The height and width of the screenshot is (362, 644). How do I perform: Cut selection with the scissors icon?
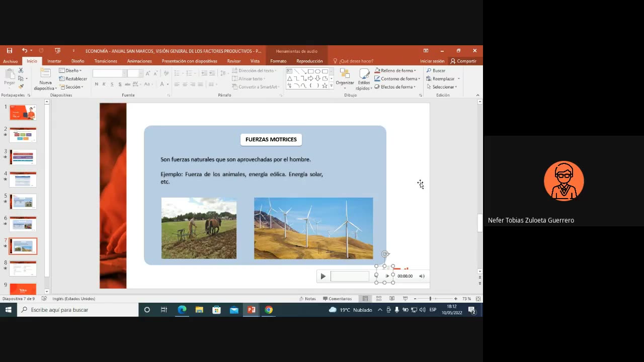click(21, 70)
